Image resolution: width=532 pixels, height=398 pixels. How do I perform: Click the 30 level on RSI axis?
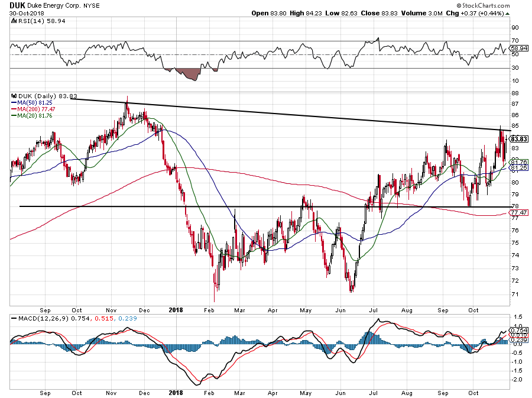(x=515, y=68)
